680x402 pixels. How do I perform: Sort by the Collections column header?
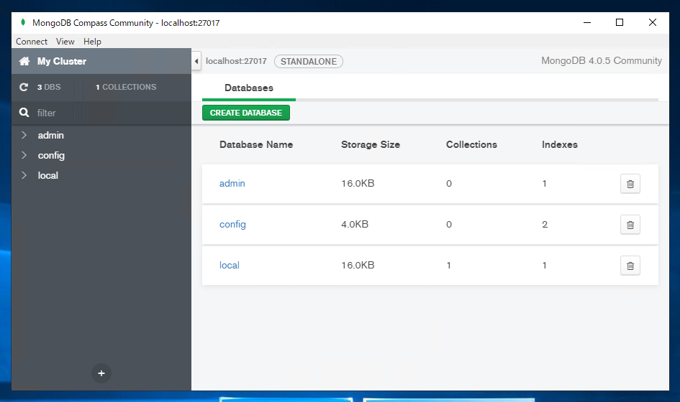pyautogui.click(x=471, y=144)
